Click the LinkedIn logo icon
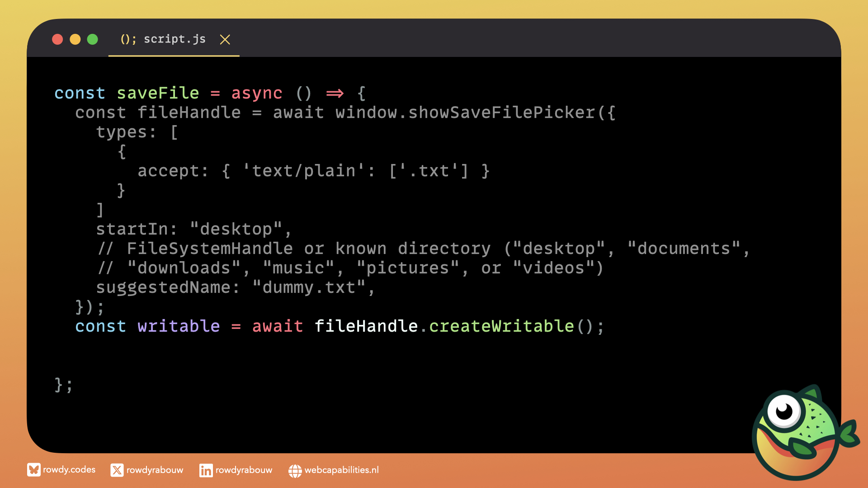Image resolution: width=868 pixels, height=488 pixels. point(206,470)
